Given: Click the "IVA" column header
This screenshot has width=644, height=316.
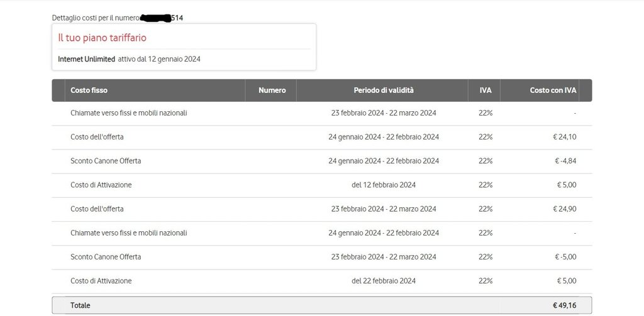Looking at the screenshot, I should click(485, 90).
